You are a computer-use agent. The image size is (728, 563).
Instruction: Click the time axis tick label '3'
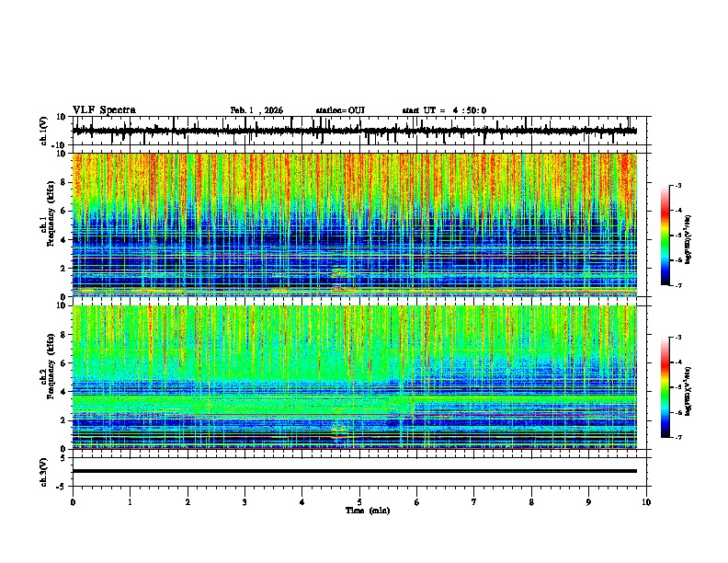[245, 502]
